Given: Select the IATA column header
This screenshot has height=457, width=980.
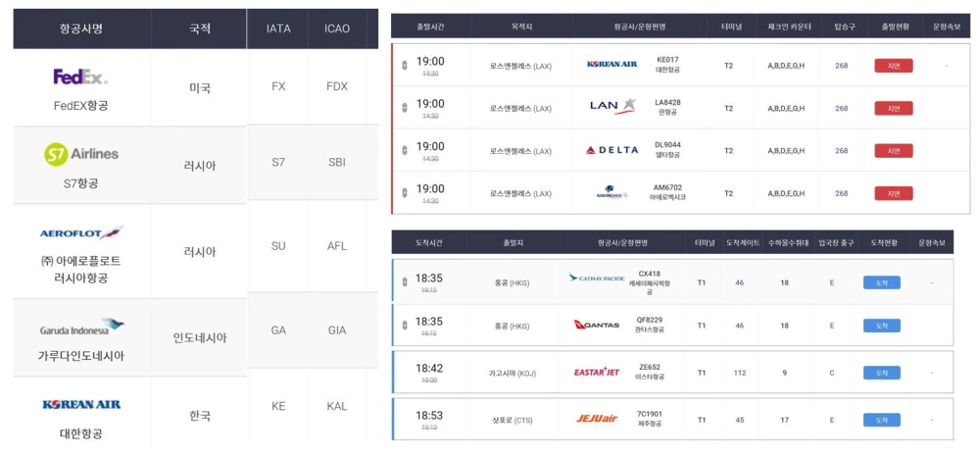Looking at the screenshot, I should 278,28.
